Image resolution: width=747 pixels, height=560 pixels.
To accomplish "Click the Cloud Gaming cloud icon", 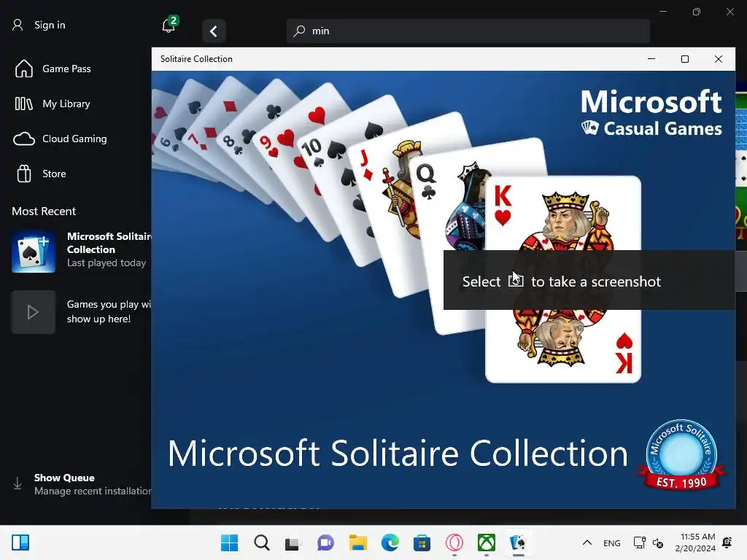I will point(24,139).
